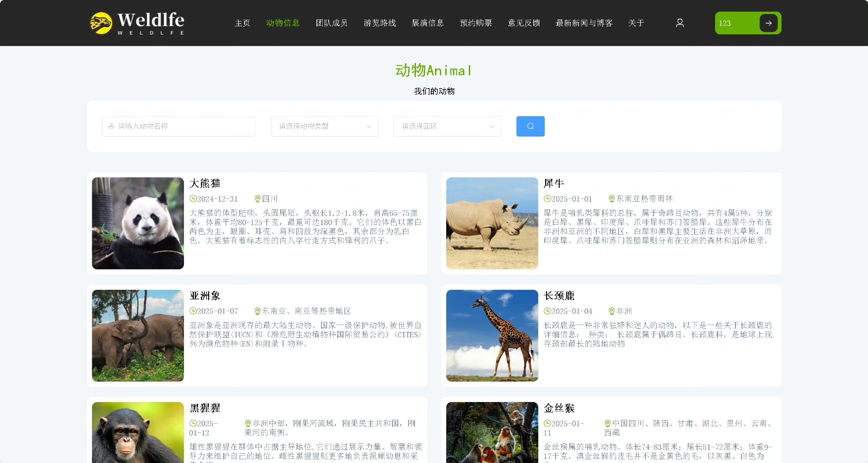Click the clock icon beside 2024-12-31
Screen dimensions: 868x463
pyautogui.click(x=193, y=198)
